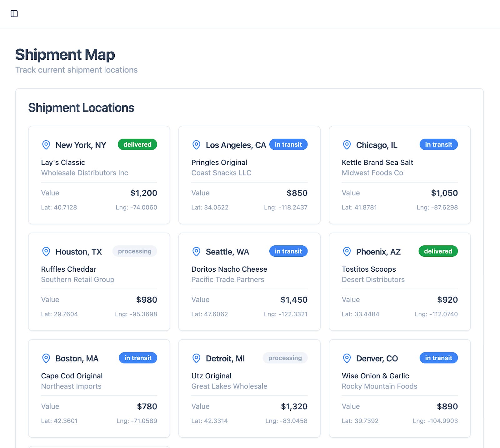Click the map pin icon for Detroit, MI
The width and height of the screenshot is (500, 448).
[196, 358]
